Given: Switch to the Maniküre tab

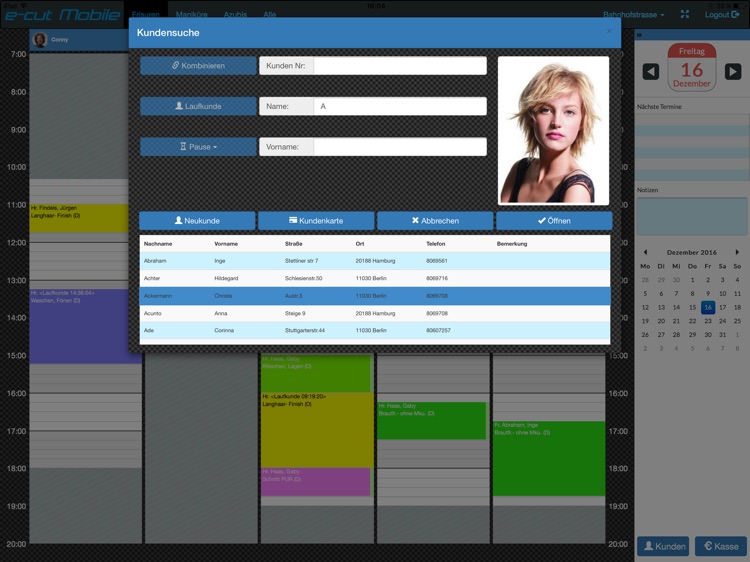Looking at the screenshot, I should (x=191, y=14).
